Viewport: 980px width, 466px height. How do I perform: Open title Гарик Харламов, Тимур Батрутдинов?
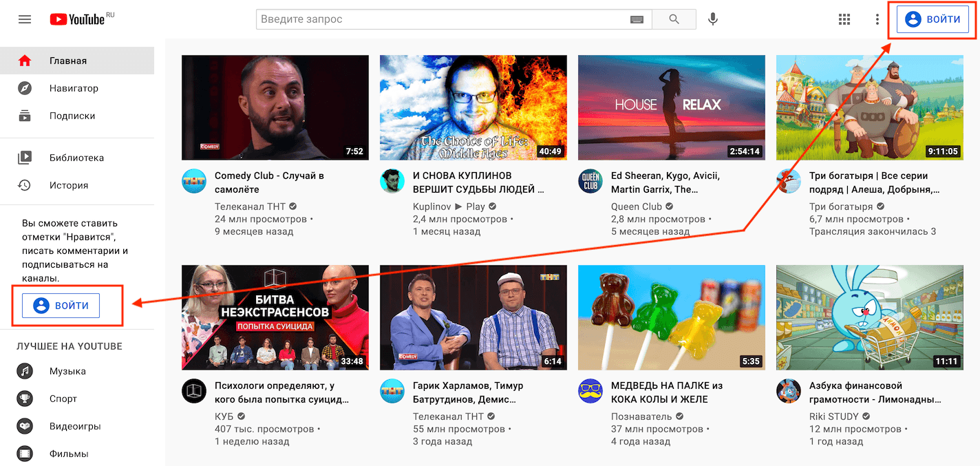[468, 392]
